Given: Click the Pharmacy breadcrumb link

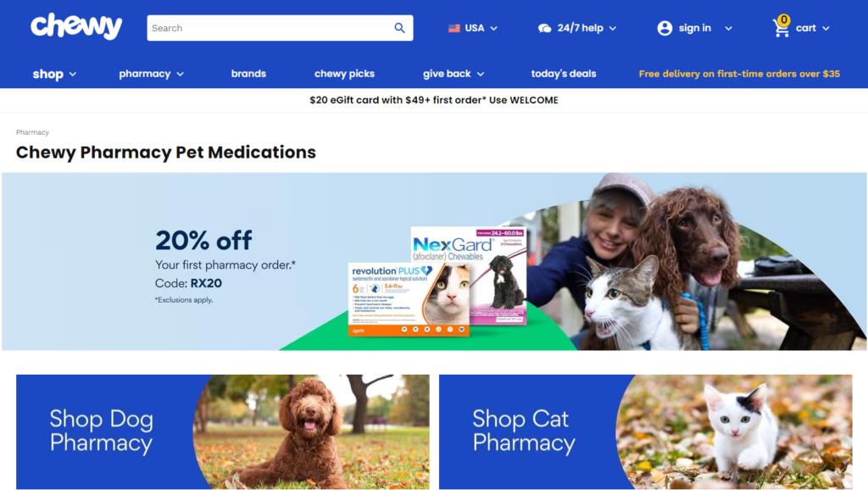Looking at the screenshot, I should [x=32, y=132].
